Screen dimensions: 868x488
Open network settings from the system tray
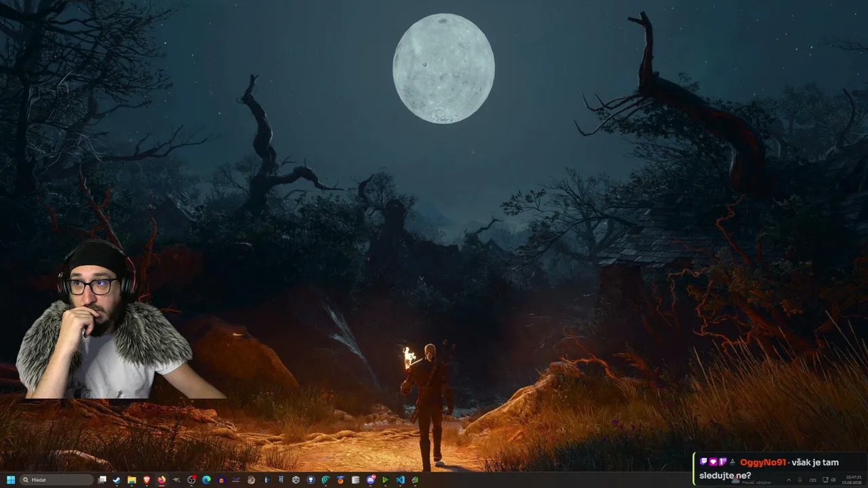(825, 480)
